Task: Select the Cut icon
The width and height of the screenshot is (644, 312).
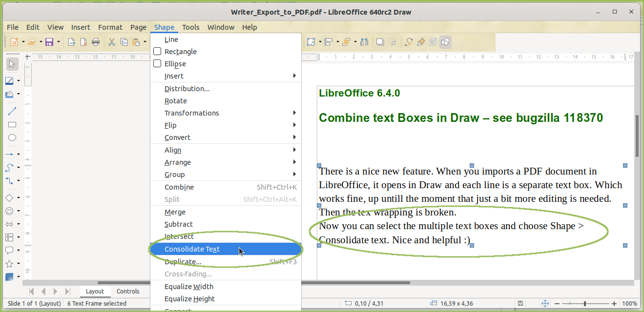Action: pos(111,42)
